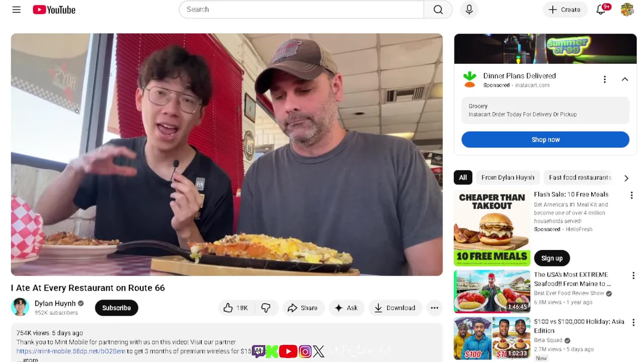Open the hamburger guide menu
This screenshot has width=644, height=362.
click(16, 10)
